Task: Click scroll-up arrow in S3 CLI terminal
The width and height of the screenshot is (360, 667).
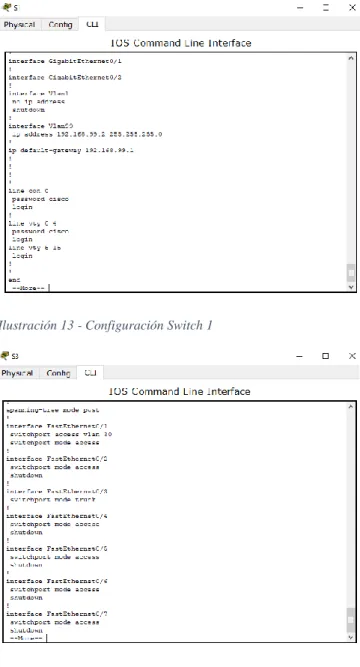Action: tap(351, 407)
